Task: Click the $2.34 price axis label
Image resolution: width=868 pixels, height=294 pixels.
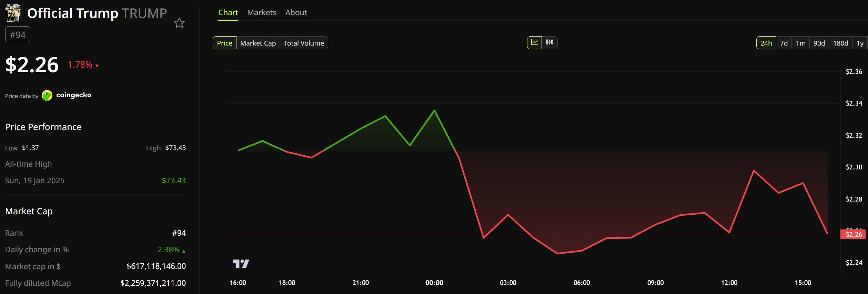Action: coord(854,103)
